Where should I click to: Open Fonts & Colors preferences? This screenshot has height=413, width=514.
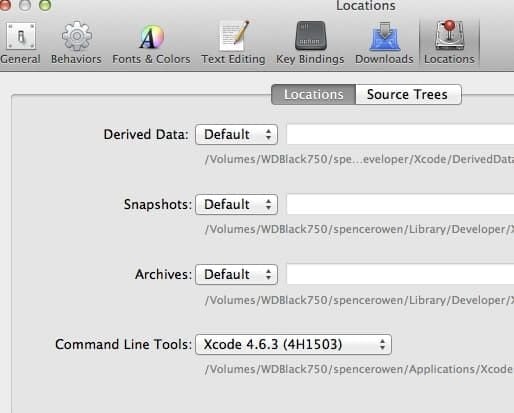[x=151, y=43]
